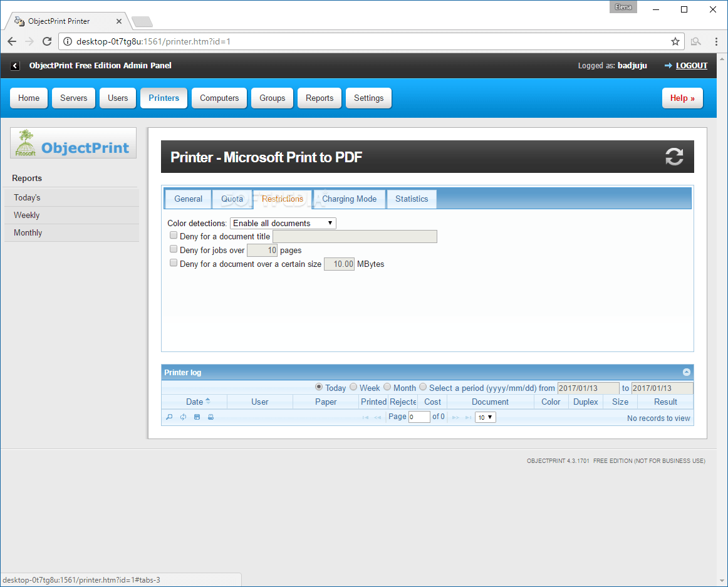Enable Deny for document over certain size
The height and width of the screenshot is (587, 728).
173,263
